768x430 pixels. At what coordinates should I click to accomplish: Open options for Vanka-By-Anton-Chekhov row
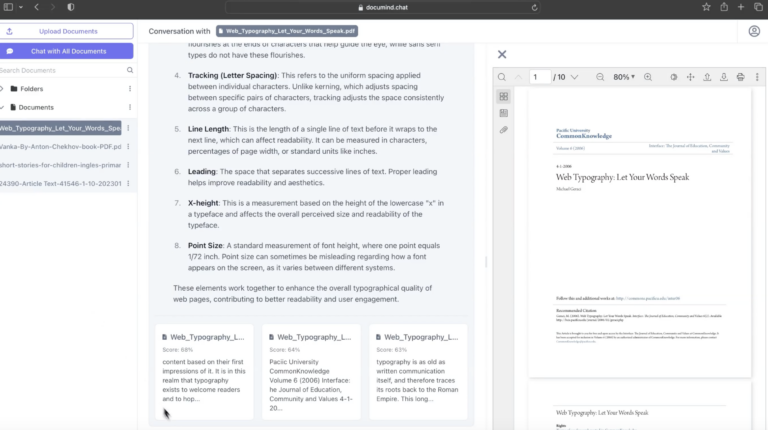[128, 146]
